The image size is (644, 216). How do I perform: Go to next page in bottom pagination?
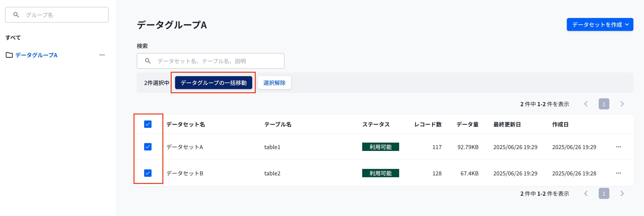(622, 194)
